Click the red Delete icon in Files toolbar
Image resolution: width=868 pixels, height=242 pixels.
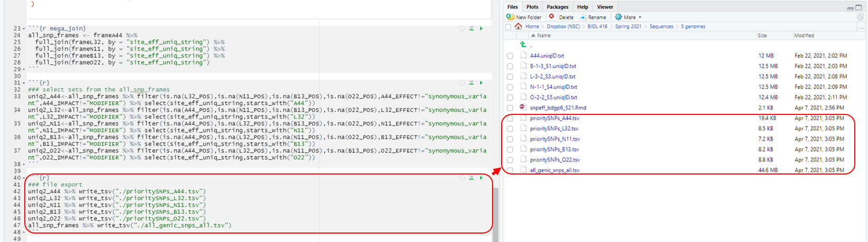pos(552,17)
